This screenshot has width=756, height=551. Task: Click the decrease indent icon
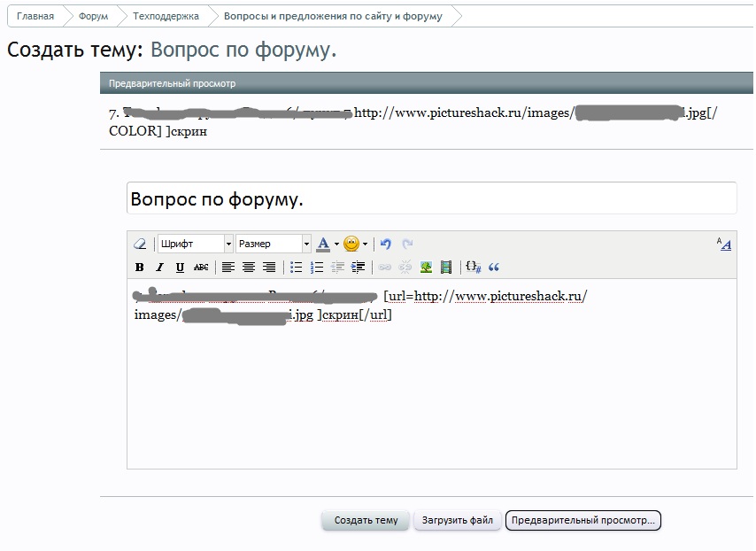(x=337, y=267)
